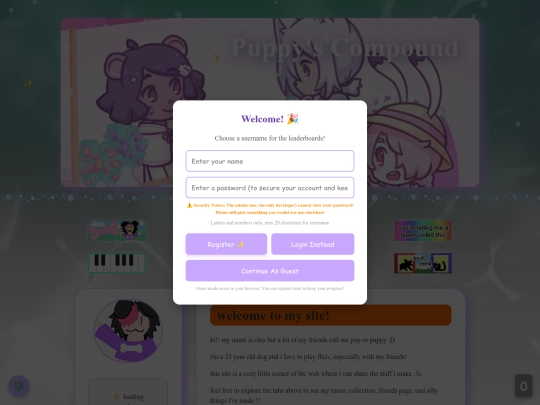The width and height of the screenshot is (540, 405).
Task: Click the Puppy's Compound banner title
Action: pyautogui.click(x=345, y=48)
